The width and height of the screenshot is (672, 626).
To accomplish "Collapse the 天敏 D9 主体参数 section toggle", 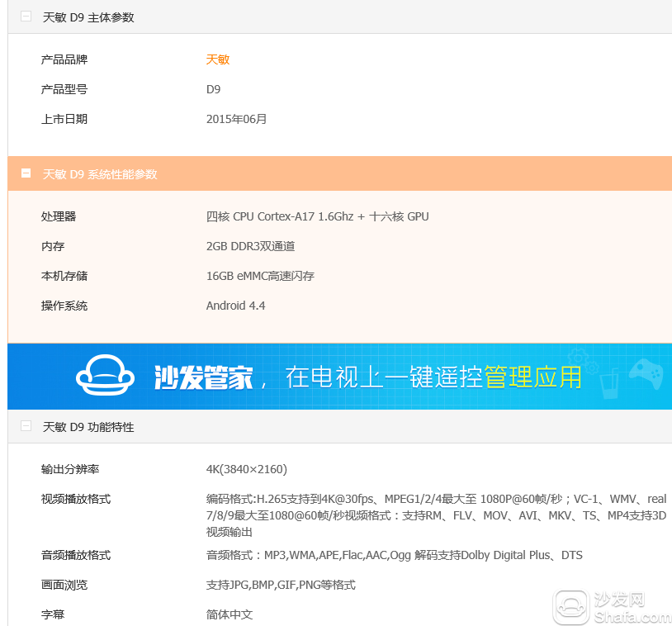I will click(x=26, y=17).
